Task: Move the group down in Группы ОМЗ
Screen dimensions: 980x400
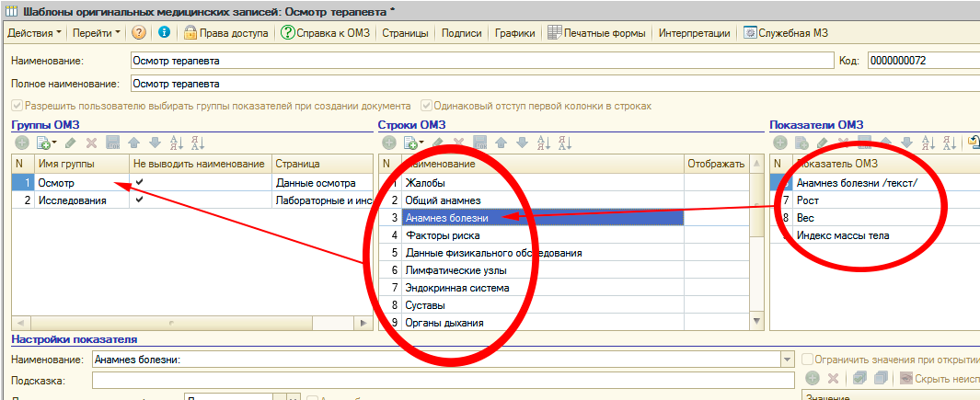Action: point(155,143)
